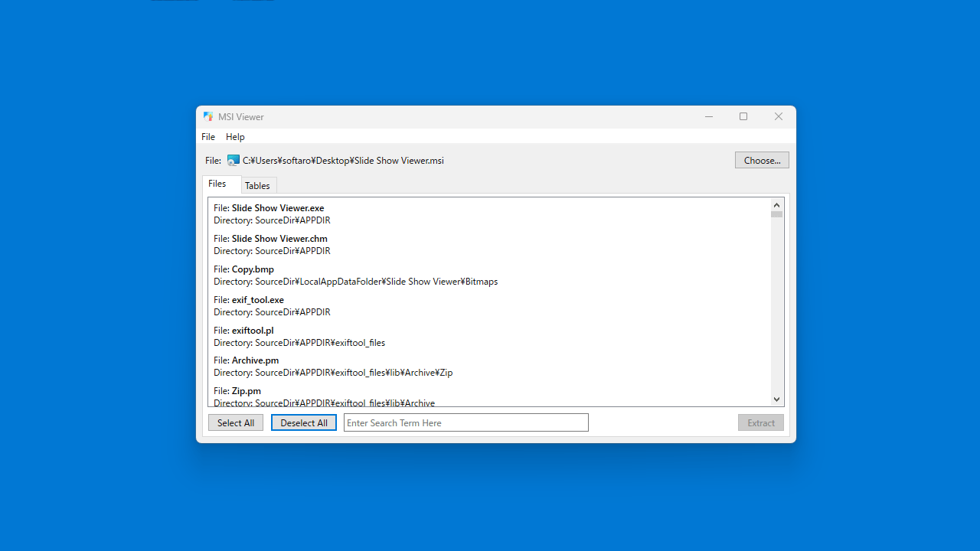Select the Slide Show Viewer.exe entry
The width and height of the screenshot is (980, 551).
(489, 214)
